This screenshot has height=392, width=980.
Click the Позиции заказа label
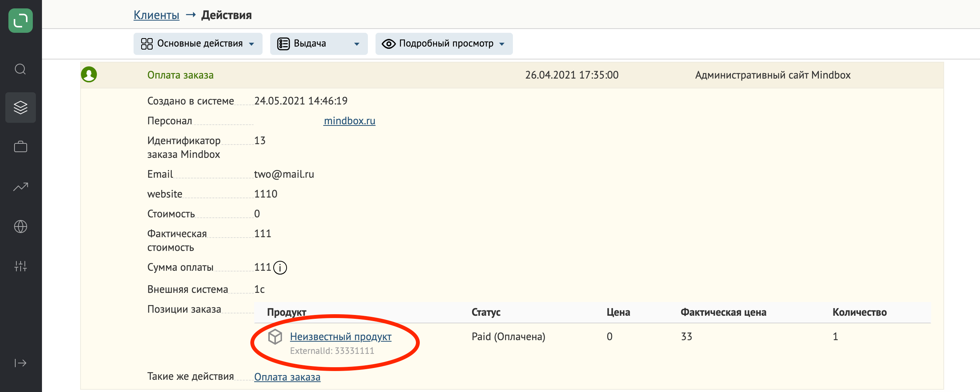point(184,309)
